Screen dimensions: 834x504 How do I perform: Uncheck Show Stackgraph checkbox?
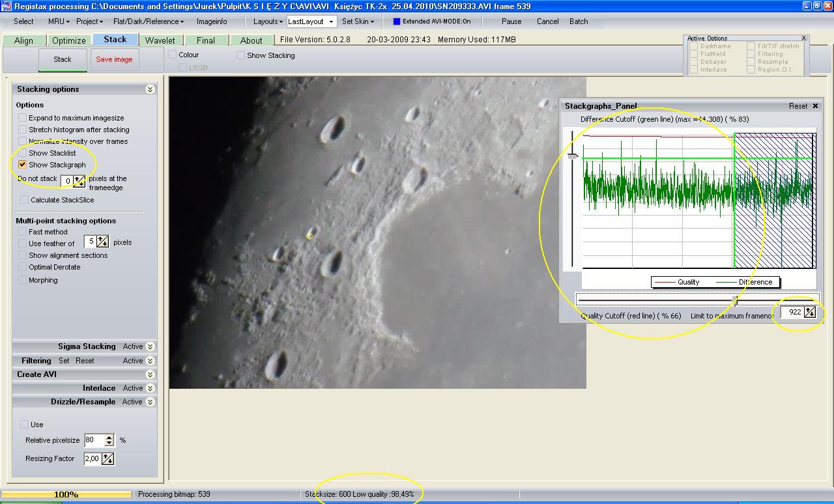tap(23, 165)
